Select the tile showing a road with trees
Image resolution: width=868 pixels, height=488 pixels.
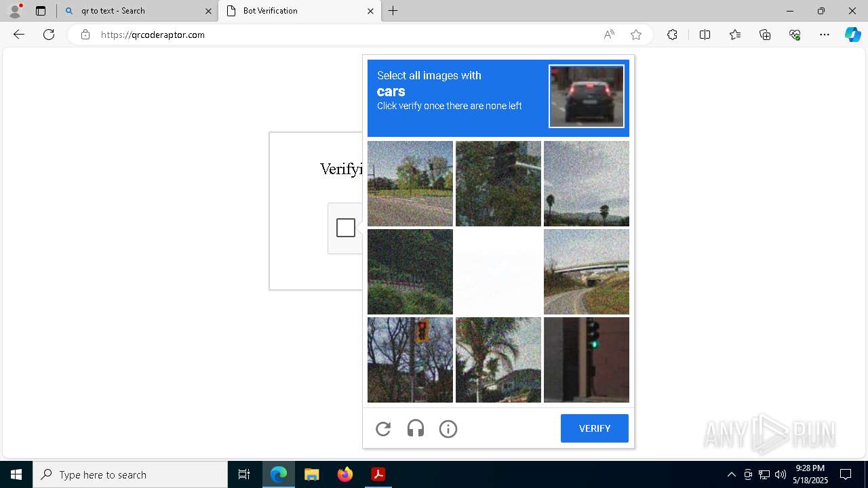click(x=410, y=184)
